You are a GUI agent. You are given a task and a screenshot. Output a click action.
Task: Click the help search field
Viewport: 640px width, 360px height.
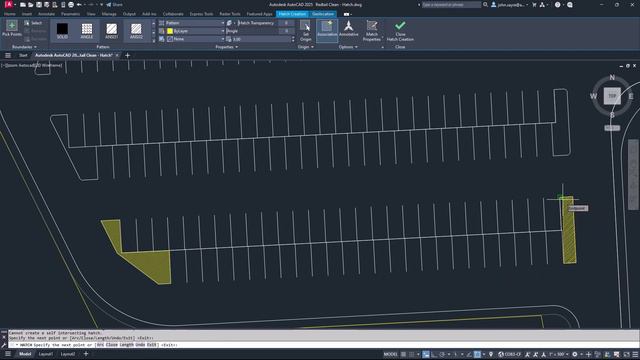pos(451,5)
